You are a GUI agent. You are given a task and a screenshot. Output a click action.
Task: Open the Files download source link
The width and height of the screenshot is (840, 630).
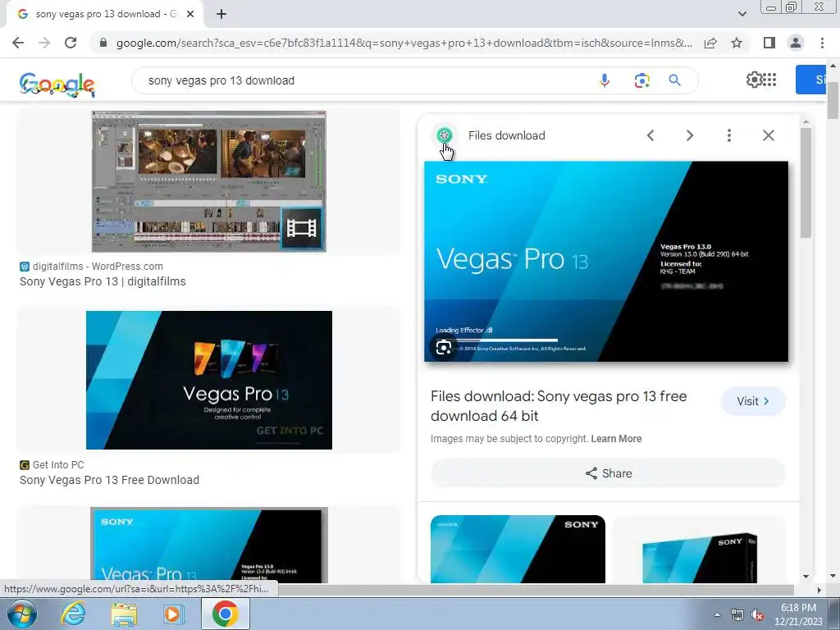[x=506, y=135]
